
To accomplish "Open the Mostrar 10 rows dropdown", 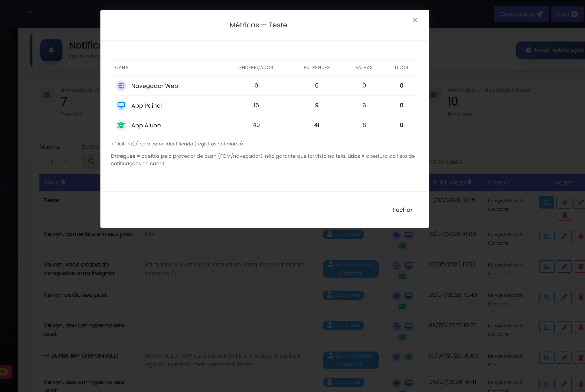I will point(54,162).
